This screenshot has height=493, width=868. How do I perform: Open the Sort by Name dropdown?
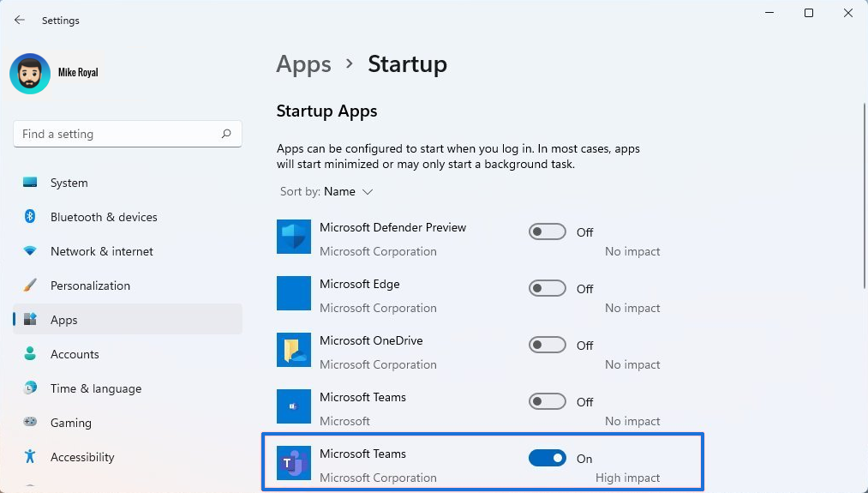pyautogui.click(x=326, y=192)
